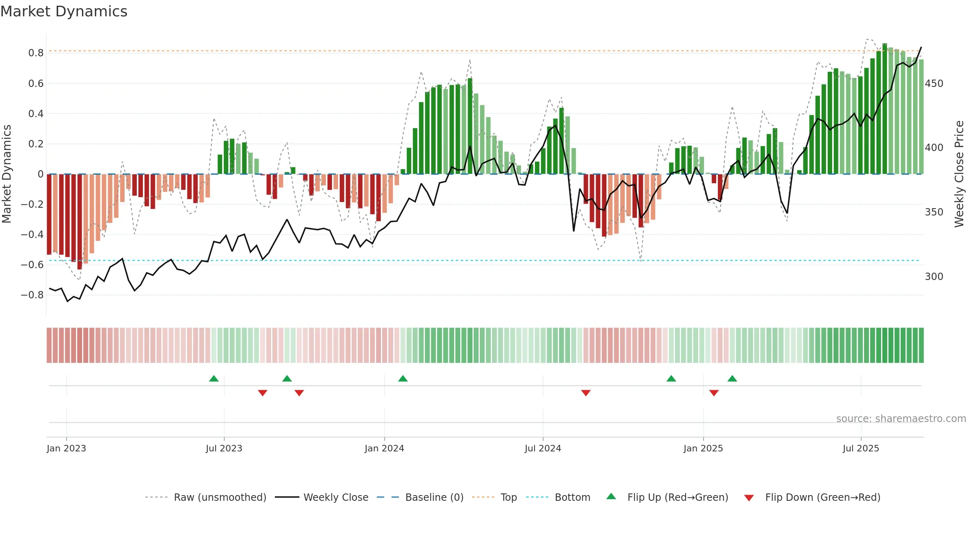Click the Jan 2024 x-axis label
Screen dimensions: 980x551
(x=385, y=448)
